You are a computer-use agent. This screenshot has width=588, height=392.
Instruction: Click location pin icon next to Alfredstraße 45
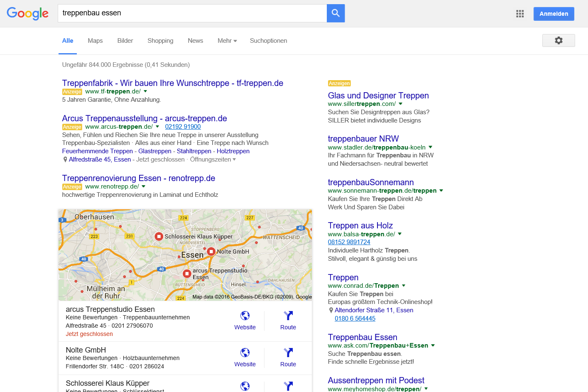65,159
